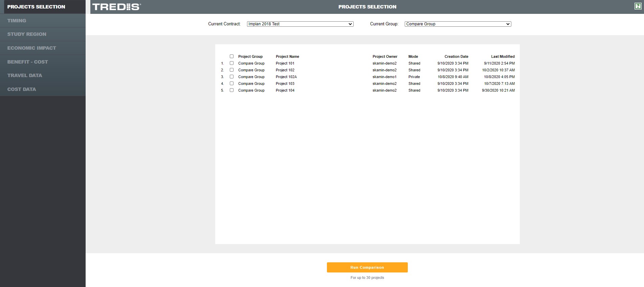This screenshot has height=287, width=644.
Task: Check the box for Project 101
Action: 231,63
